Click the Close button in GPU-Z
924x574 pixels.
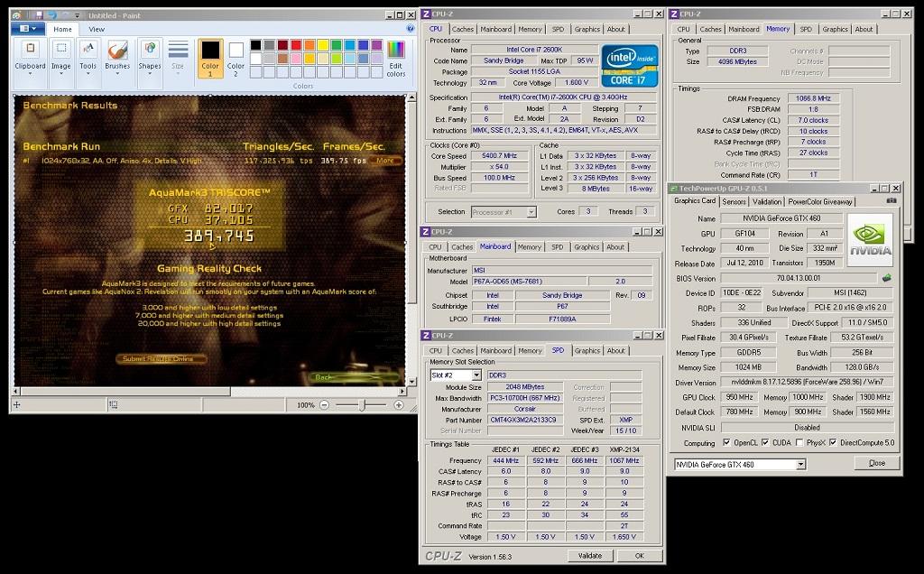[877, 463]
